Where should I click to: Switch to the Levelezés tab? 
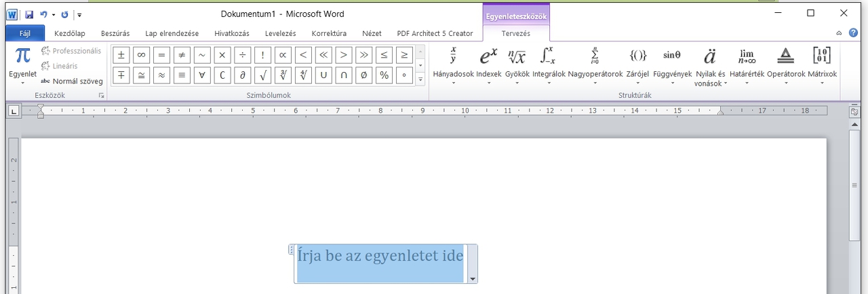tap(281, 33)
